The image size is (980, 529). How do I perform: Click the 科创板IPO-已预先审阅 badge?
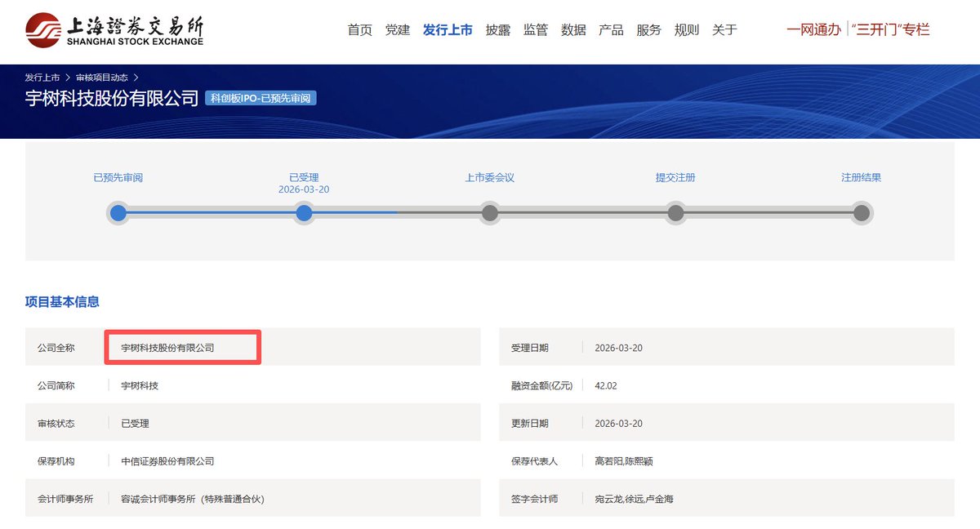tap(261, 98)
